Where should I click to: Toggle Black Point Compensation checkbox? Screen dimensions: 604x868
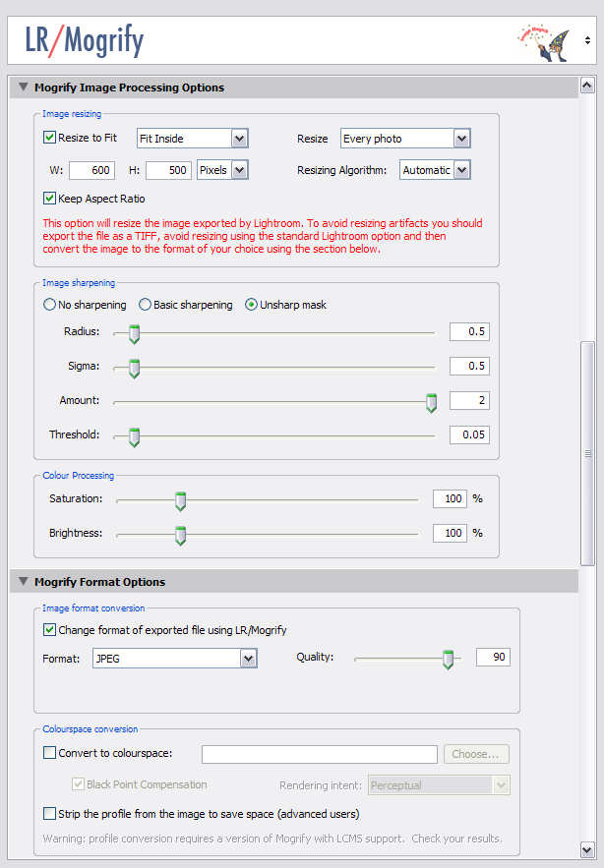point(78,784)
